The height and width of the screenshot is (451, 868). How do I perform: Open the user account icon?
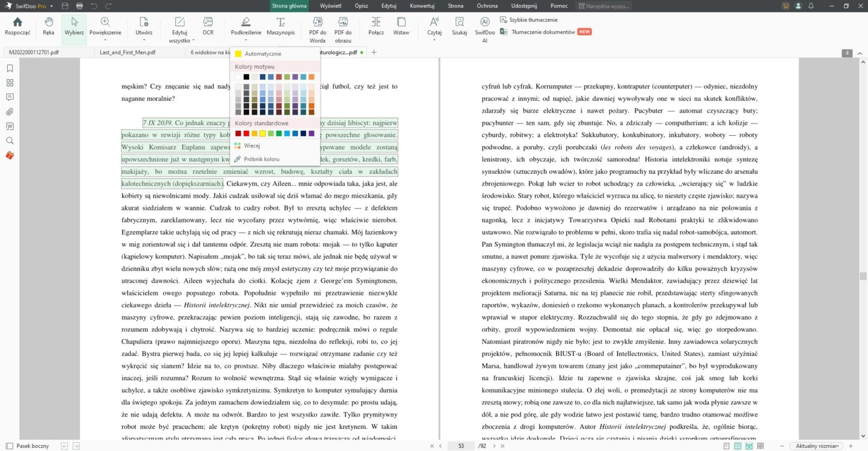[x=798, y=6]
